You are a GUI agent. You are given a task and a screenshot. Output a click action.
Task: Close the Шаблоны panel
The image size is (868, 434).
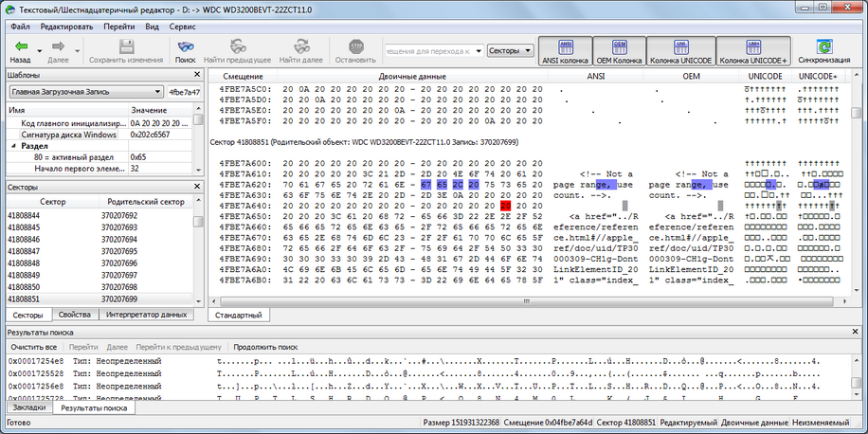click(x=197, y=75)
